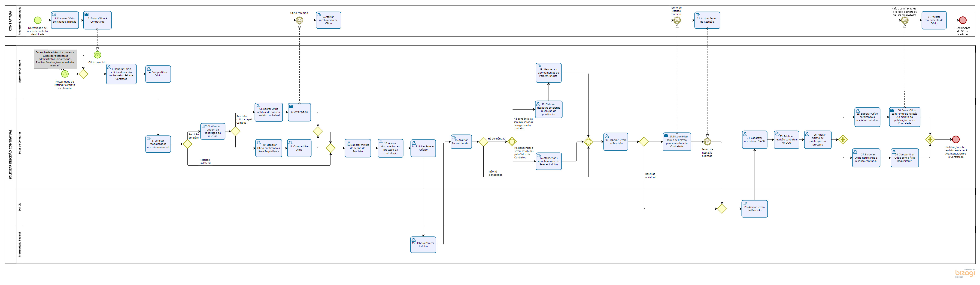Select the 'Gestor do Contrato' lane header
This screenshot has height=285, width=980.
click(19, 72)
